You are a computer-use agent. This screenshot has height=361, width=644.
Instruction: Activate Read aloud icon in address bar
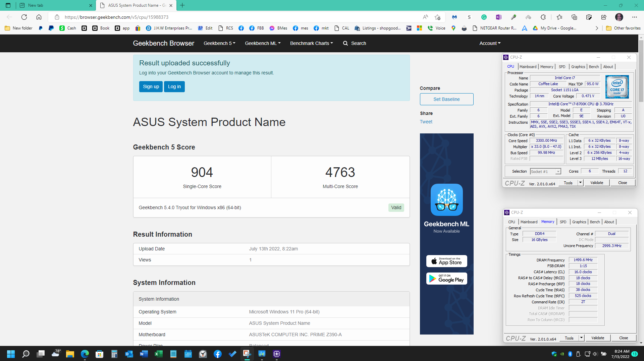[x=425, y=17]
